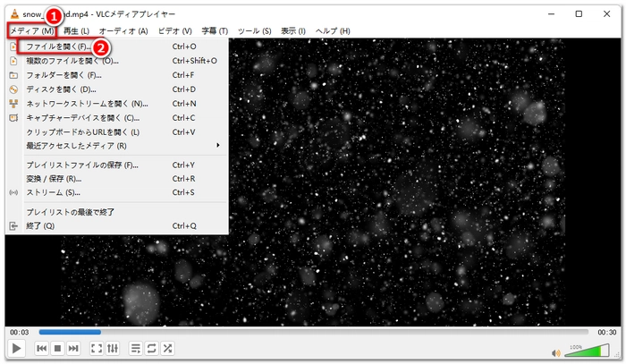
Task: Stop video playback
Action: coord(57,348)
